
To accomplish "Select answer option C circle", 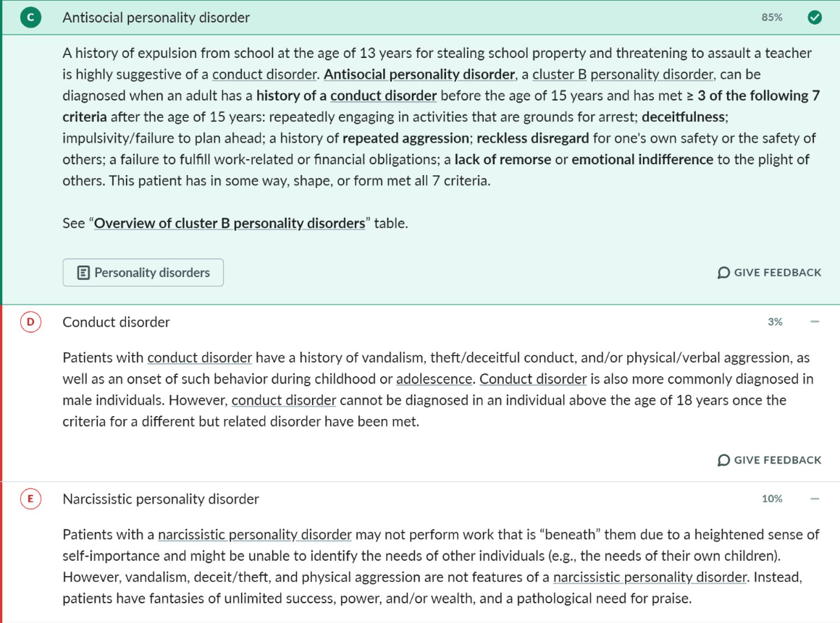I will coord(30,17).
